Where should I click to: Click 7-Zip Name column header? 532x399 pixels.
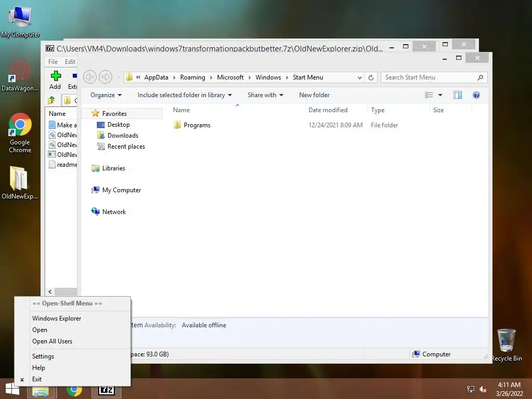(57, 114)
